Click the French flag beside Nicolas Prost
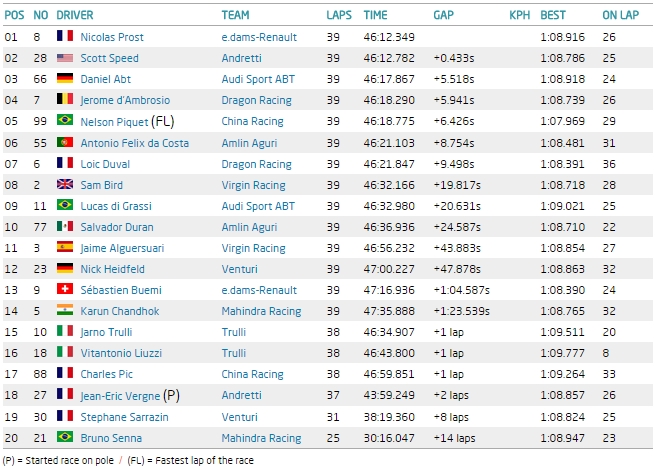 click(65, 37)
